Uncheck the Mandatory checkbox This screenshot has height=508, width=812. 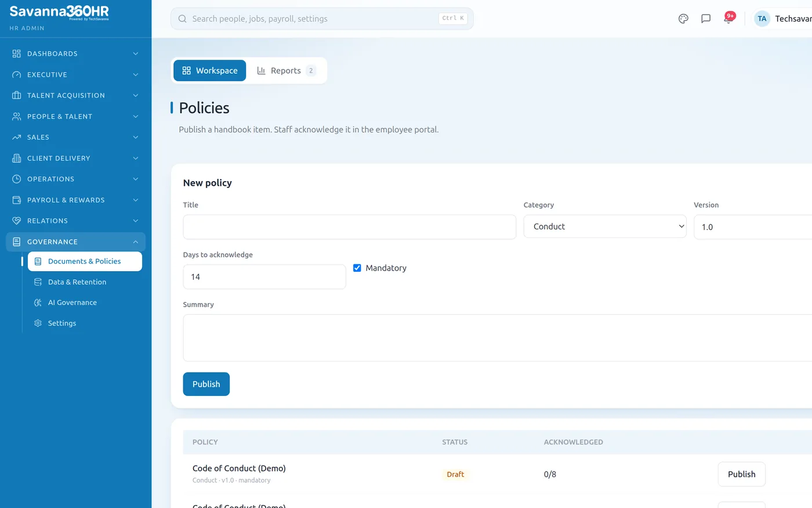pos(357,268)
